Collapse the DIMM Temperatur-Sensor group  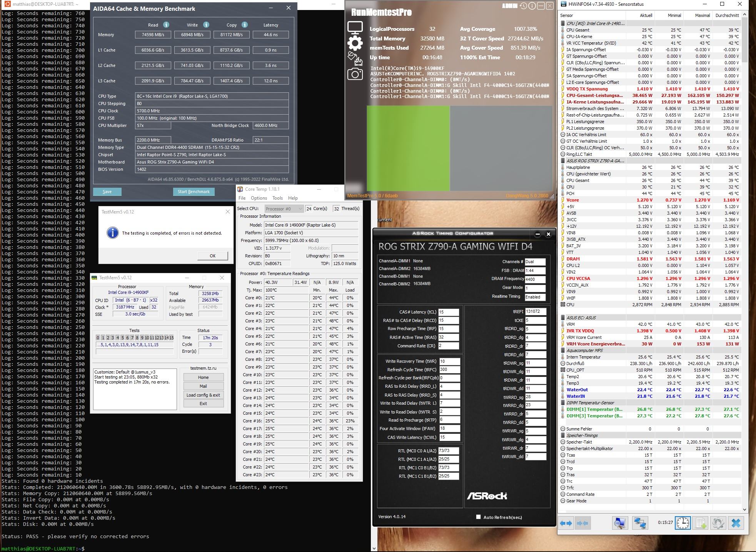point(563,403)
